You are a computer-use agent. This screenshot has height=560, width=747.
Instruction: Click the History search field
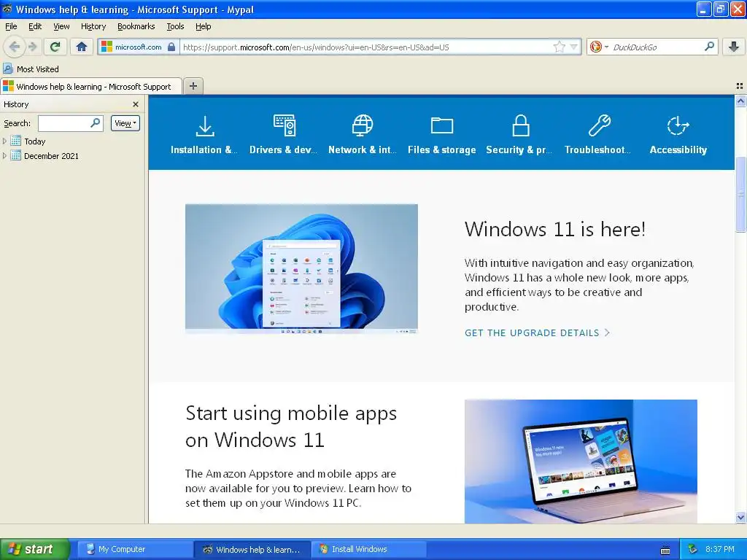(70, 123)
